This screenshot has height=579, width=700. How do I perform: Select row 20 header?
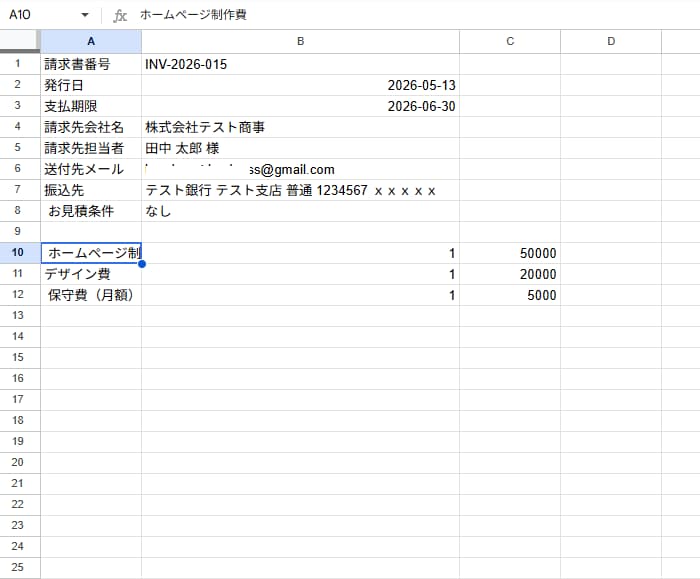(18, 462)
